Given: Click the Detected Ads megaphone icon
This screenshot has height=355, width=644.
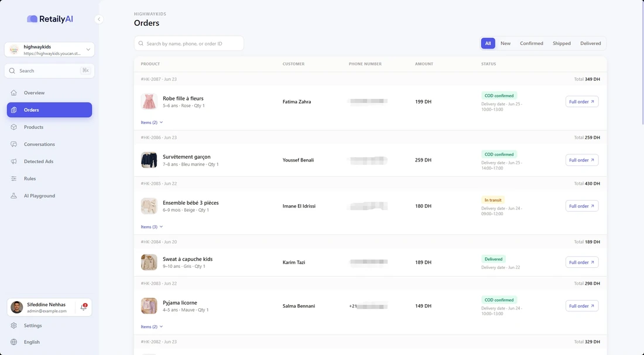Looking at the screenshot, I should click(14, 161).
